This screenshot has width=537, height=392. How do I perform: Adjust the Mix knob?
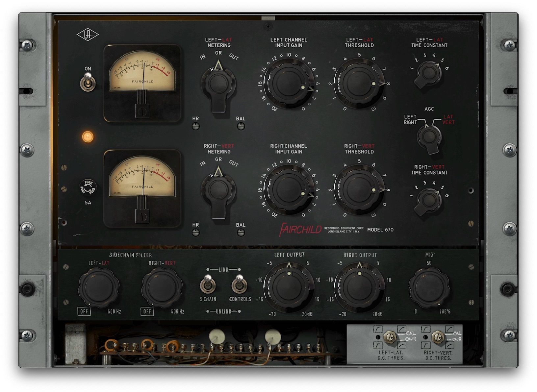[x=429, y=288]
